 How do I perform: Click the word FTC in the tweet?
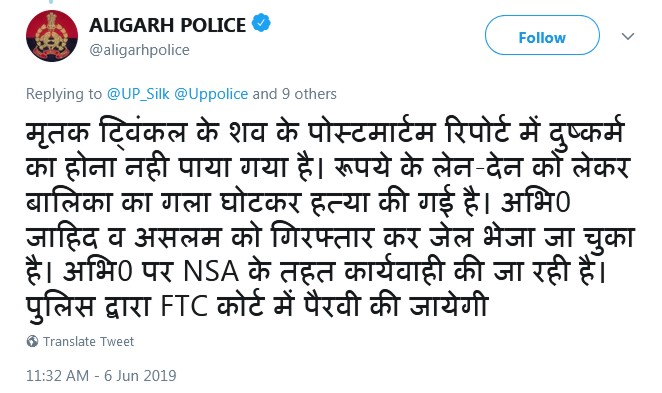(x=184, y=306)
